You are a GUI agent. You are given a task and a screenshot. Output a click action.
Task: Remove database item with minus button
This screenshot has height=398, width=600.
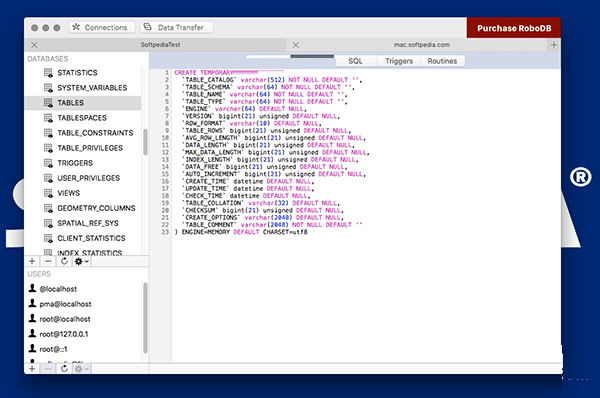click(48, 261)
